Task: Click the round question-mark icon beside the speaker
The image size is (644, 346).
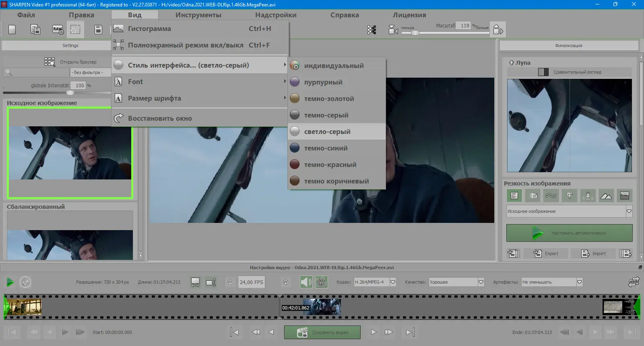Action: (x=321, y=282)
